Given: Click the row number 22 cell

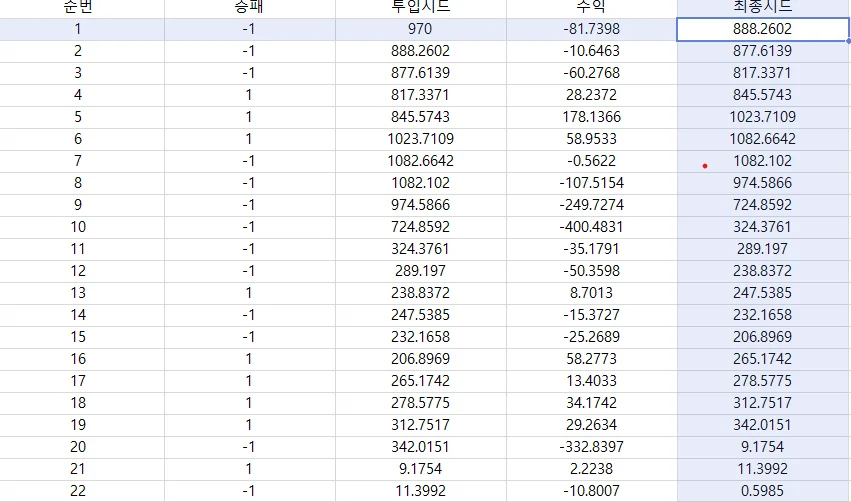Looking at the screenshot, I should click(x=78, y=491).
